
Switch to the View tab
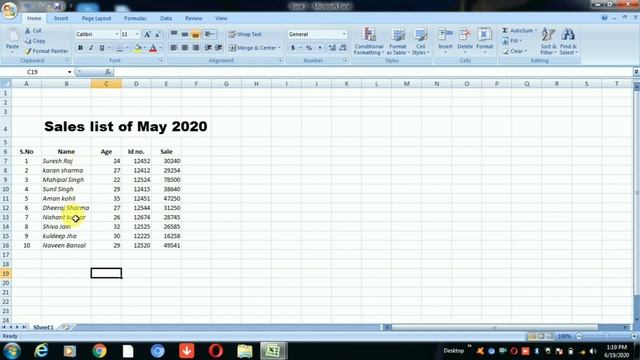pos(221,18)
